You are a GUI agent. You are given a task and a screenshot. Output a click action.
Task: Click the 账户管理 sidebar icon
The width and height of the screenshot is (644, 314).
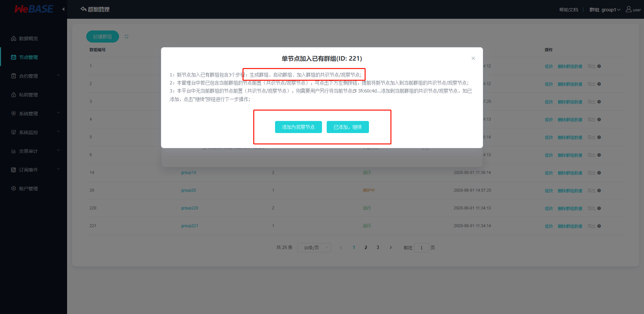point(13,188)
